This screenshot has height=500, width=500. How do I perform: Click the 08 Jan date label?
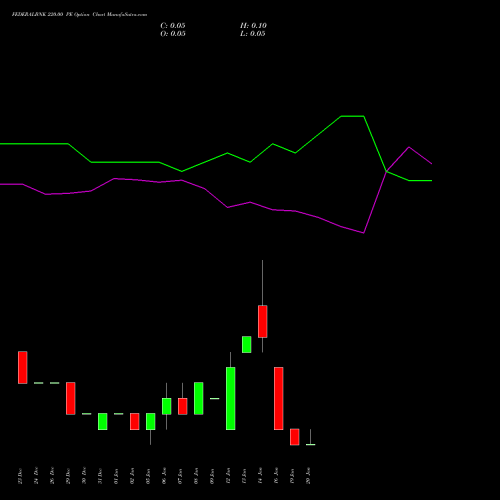(x=196, y=476)
